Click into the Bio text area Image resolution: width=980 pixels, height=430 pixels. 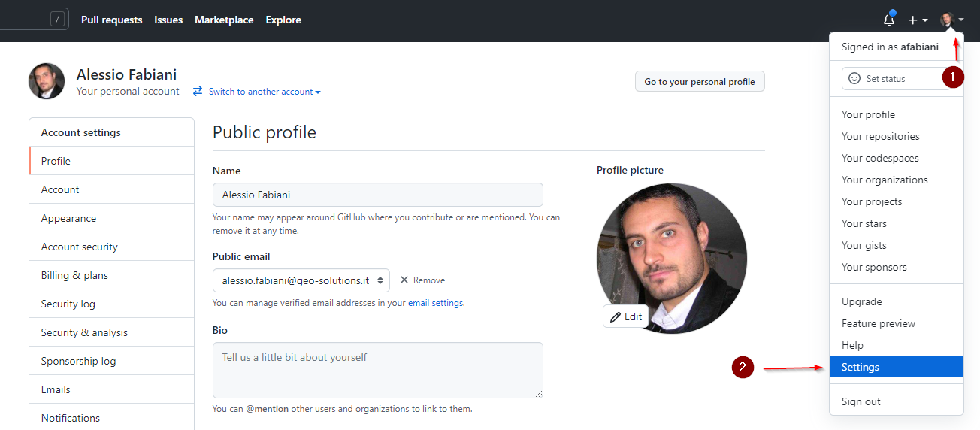pos(378,370)
